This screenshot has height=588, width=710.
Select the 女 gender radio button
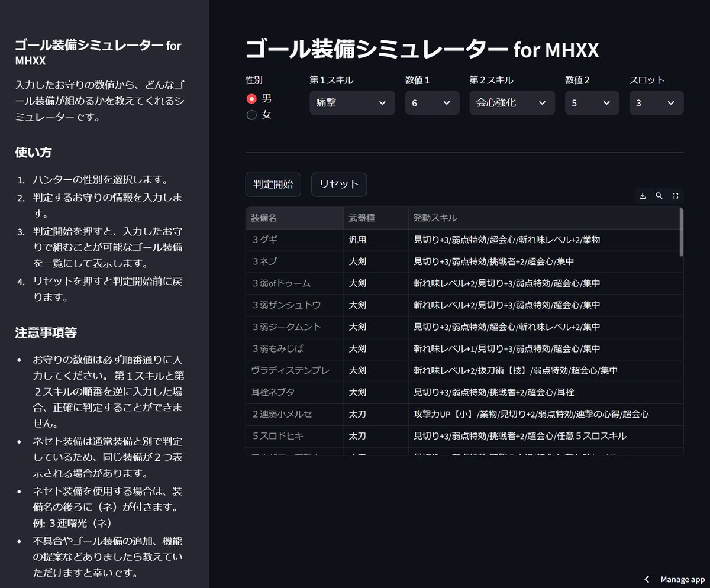coord(251,115)
